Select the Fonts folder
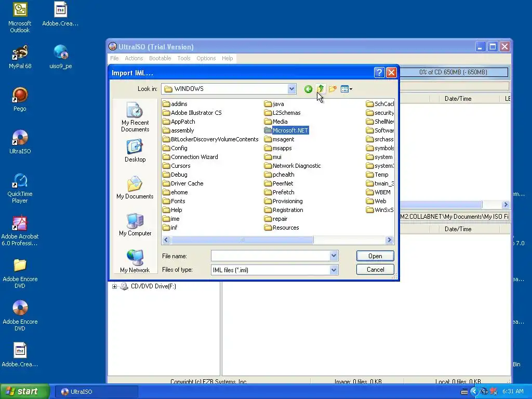 (174, 201)
